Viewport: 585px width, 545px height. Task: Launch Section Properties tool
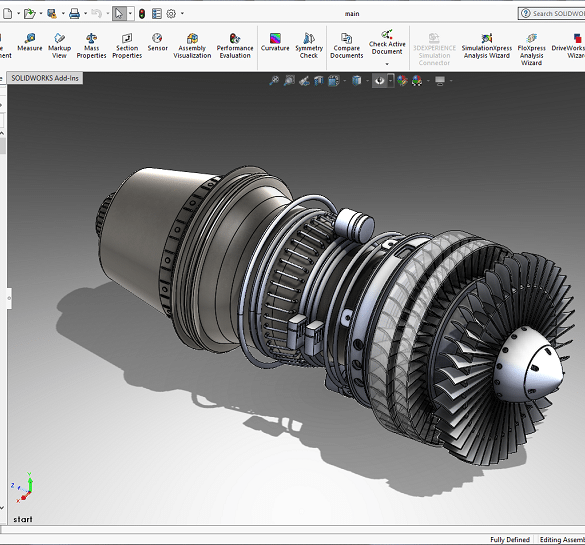127,46
